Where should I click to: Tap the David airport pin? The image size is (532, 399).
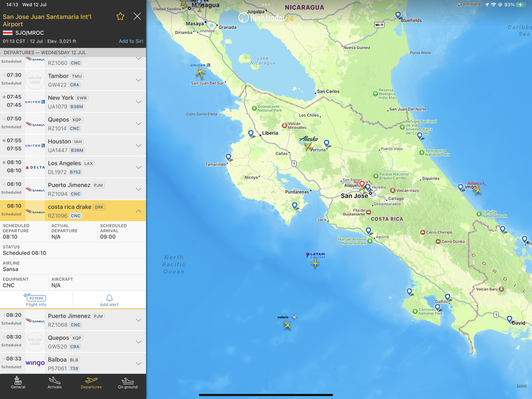click(509, 320)
